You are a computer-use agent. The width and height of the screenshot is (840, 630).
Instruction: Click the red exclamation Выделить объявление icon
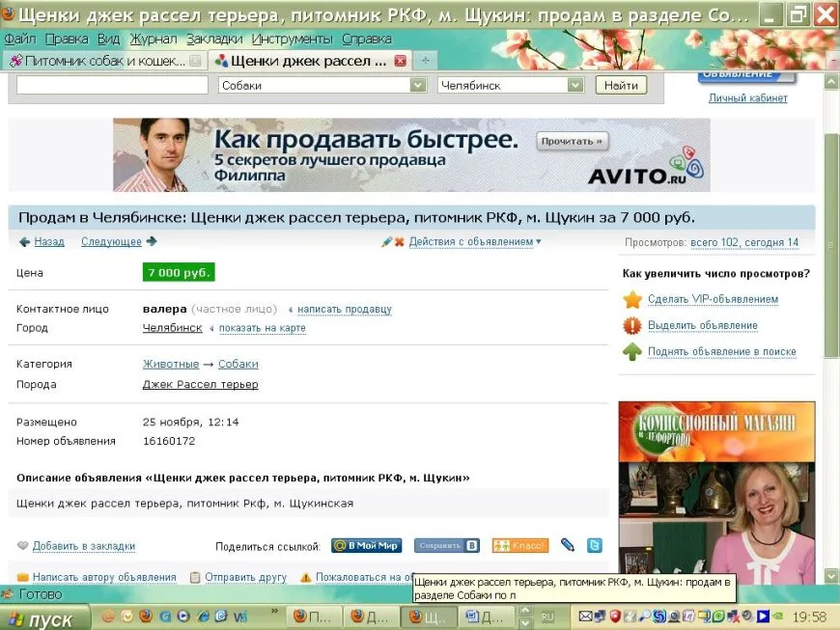[632, 325]
